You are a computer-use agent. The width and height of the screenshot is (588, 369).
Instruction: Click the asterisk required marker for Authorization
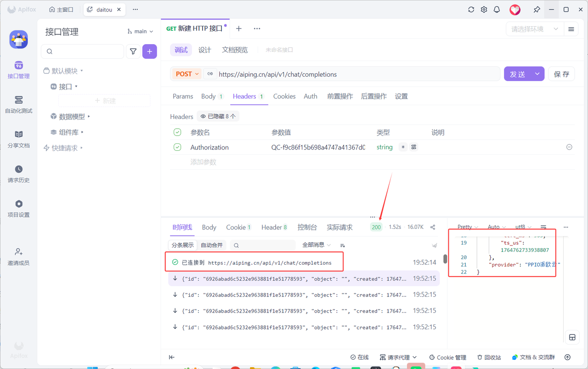tap(403, 147)
